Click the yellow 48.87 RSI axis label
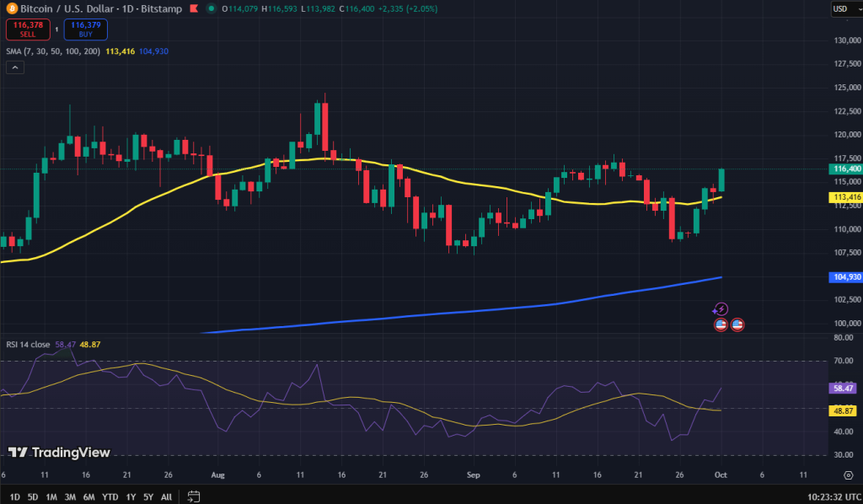863x504 pixels. (x=843, y=410)
